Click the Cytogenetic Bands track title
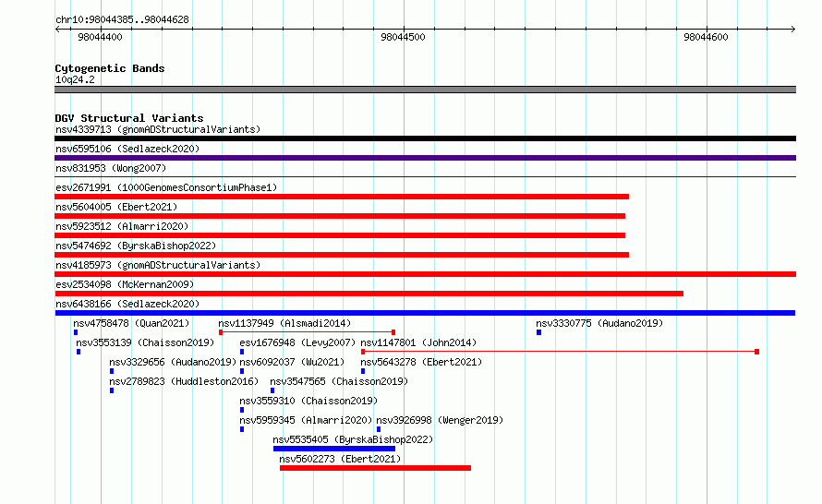 click(x=110, y=68)
